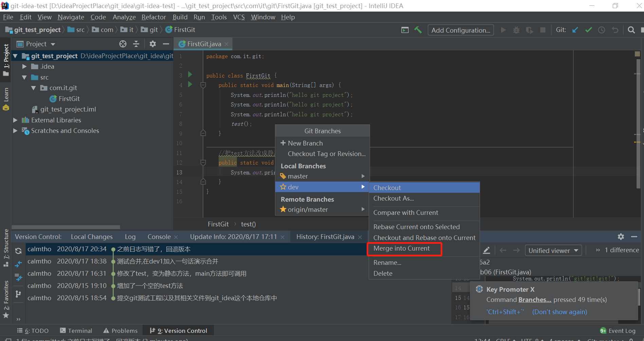Expand the .idea folder
Screen dimensions: 644x341
click(x=24, y=67)
